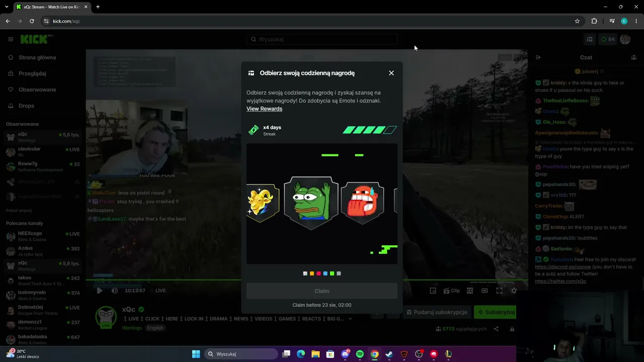Expand followed list with Pokaż więcej

coord(19,210)
